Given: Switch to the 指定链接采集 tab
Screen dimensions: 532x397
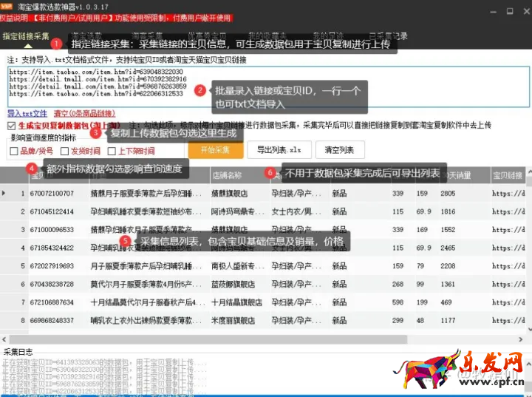Looking at the screenshot, I should point(26,35).
